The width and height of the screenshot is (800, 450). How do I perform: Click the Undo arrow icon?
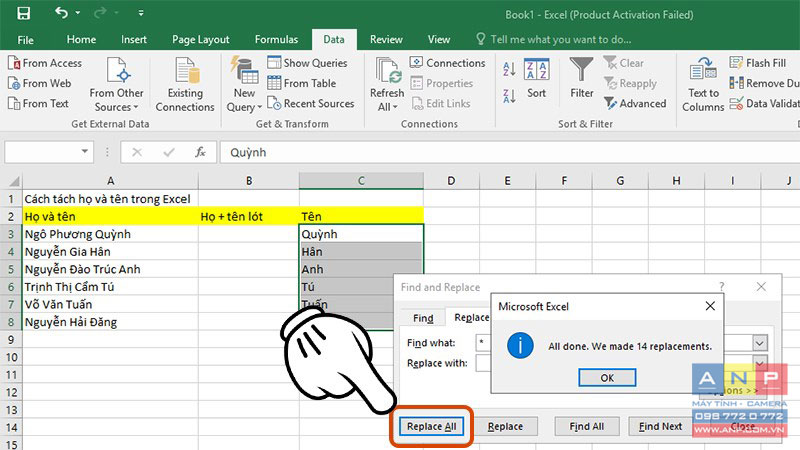click(61, 13)
